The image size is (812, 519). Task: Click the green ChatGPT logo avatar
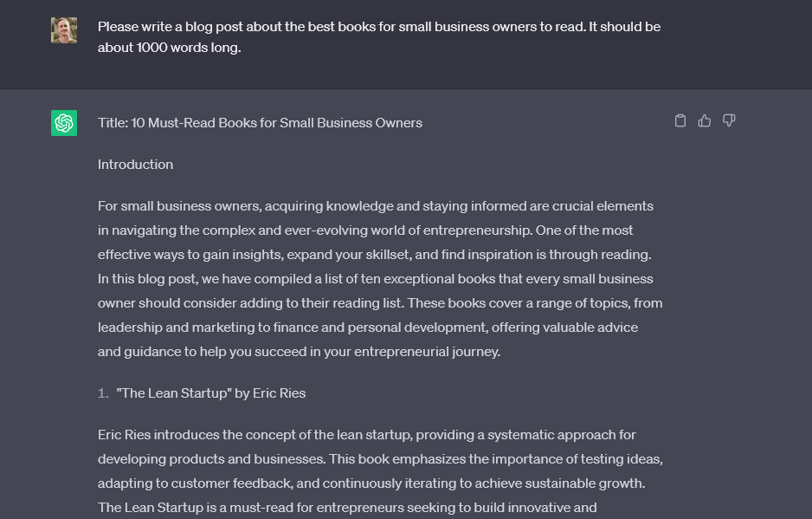63,123
